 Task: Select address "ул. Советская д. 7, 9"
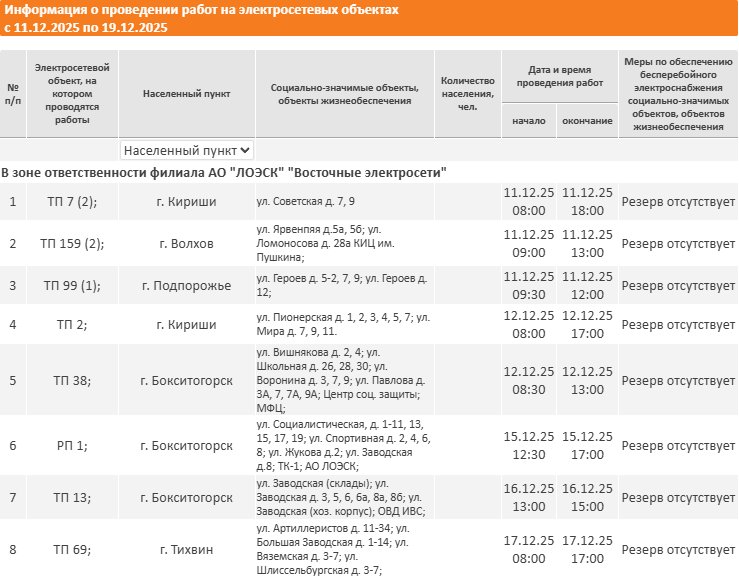(x=305, y=202)
